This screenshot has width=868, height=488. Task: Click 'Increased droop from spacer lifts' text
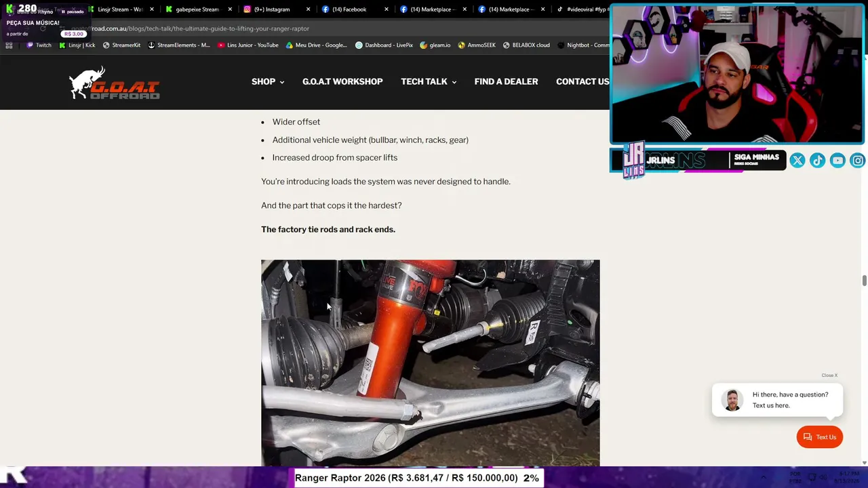coord(335,158)
